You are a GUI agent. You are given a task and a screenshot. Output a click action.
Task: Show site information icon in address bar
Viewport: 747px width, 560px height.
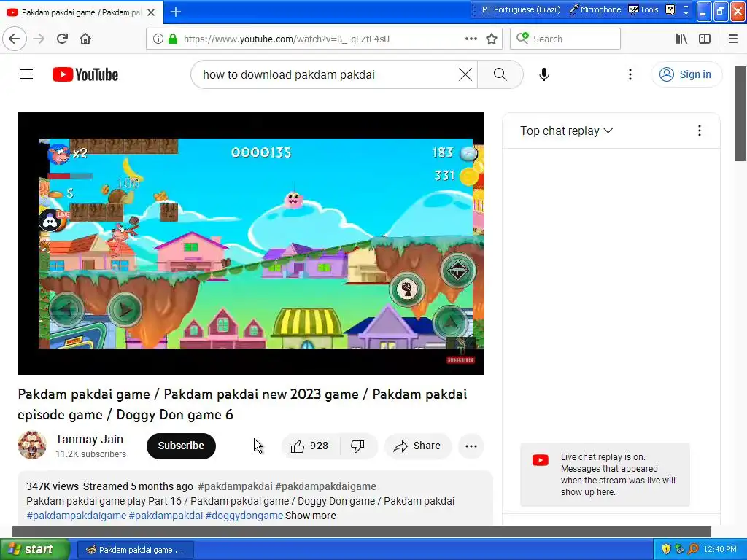point(158,39)
